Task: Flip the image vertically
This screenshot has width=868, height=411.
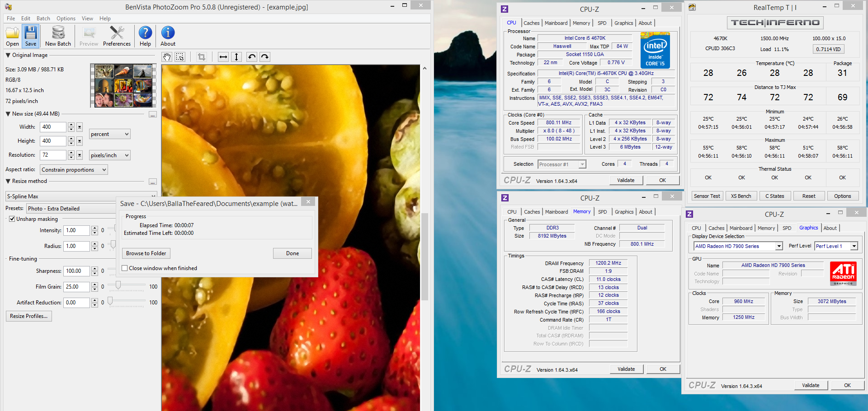Action: [x=236, y=57]
